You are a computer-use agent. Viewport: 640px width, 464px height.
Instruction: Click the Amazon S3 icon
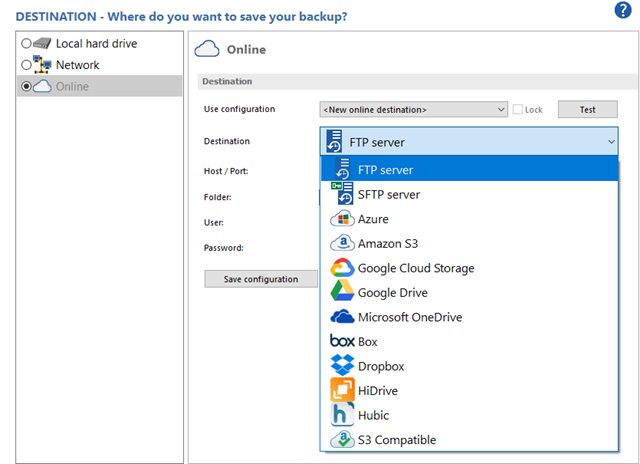pyautogui.click(x=342, y=243)
